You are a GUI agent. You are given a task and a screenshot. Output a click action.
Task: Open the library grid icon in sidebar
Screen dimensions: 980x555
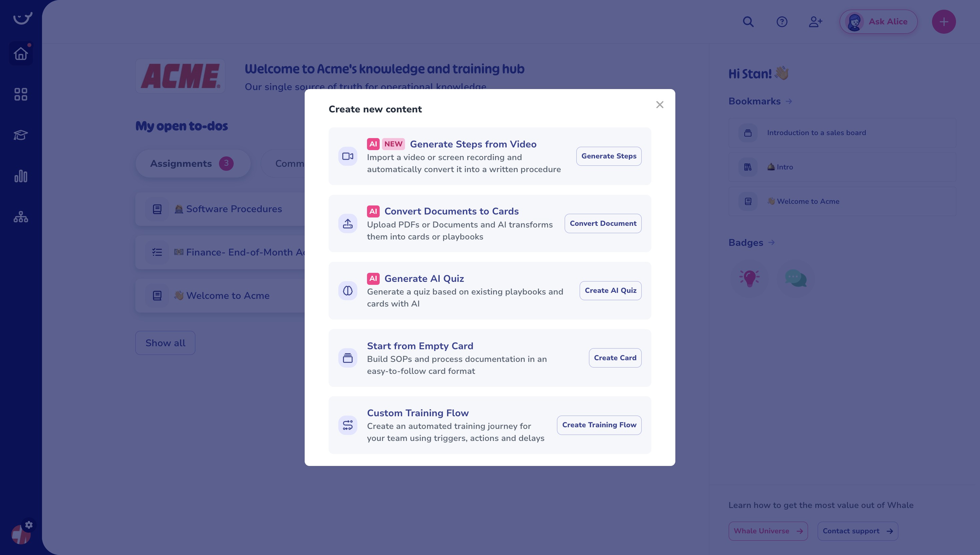coord(21,94)
